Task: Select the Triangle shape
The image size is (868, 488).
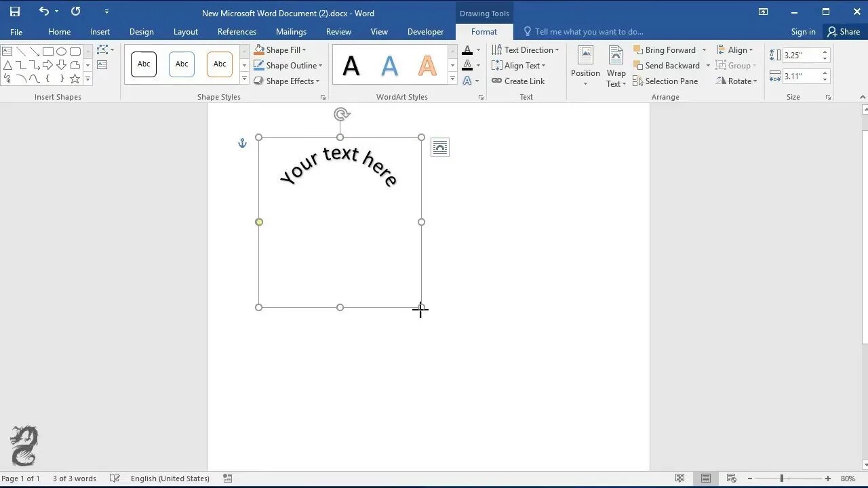Action: pos(7,65)
